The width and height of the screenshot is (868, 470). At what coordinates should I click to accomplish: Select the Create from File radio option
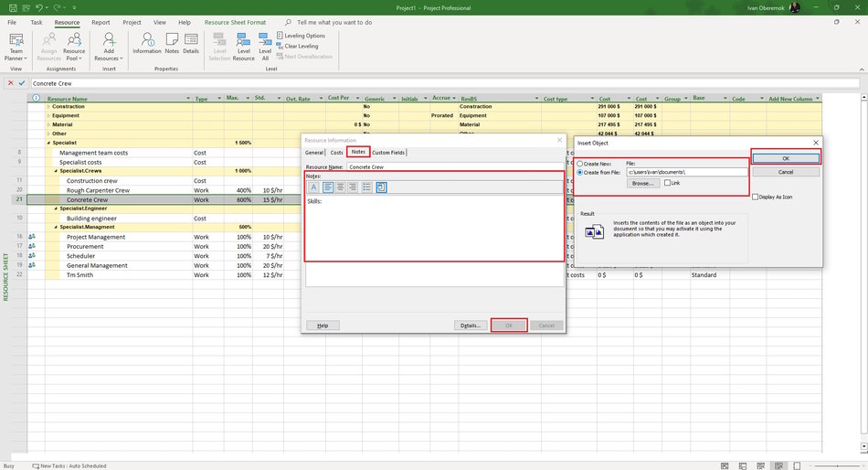point(579,173)
